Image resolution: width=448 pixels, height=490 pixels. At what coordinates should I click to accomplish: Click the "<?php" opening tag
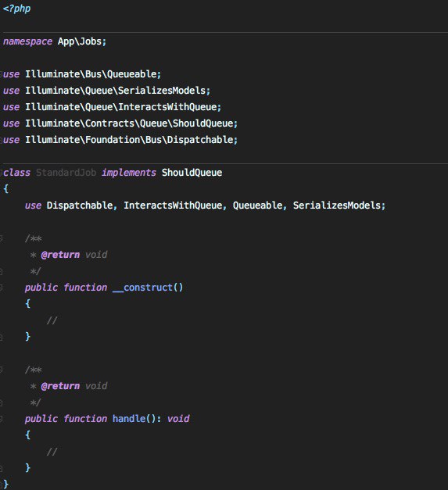(17, 9)
